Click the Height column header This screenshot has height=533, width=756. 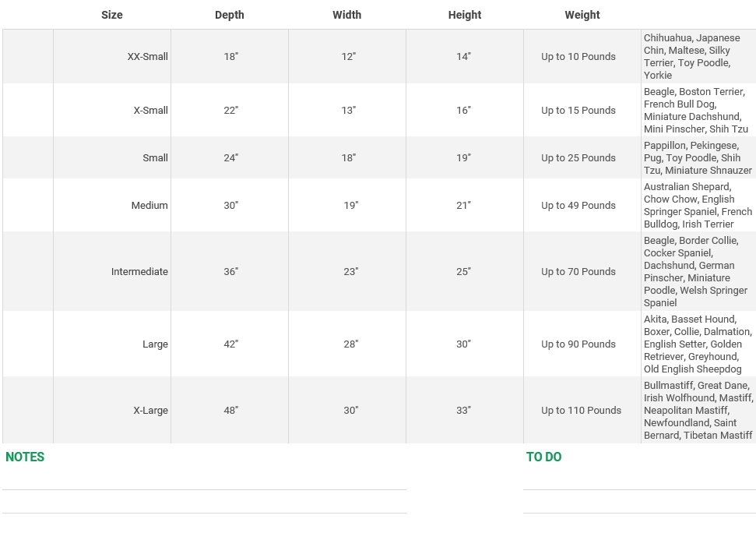pyautogui.click(x=465, y=15)
